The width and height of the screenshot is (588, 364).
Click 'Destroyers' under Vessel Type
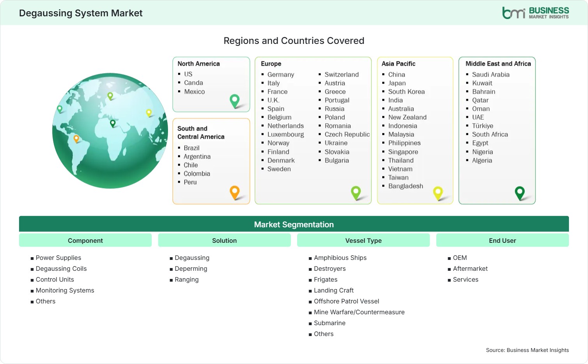(330, 268)
